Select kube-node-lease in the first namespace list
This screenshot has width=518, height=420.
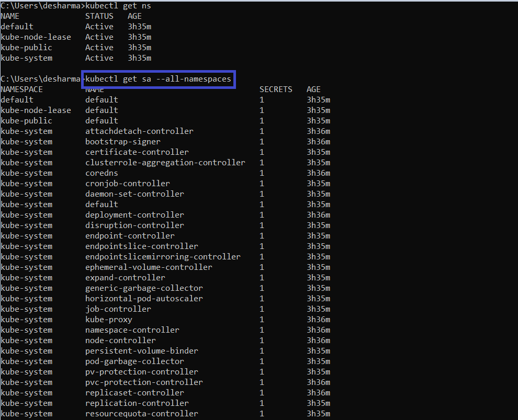click(36, 37)
